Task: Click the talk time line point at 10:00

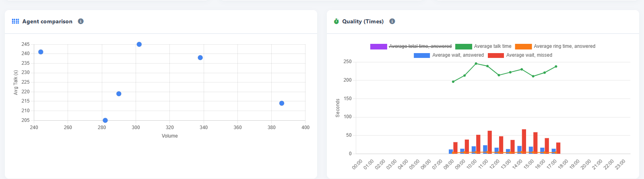Action: click(x=476, y=64)
